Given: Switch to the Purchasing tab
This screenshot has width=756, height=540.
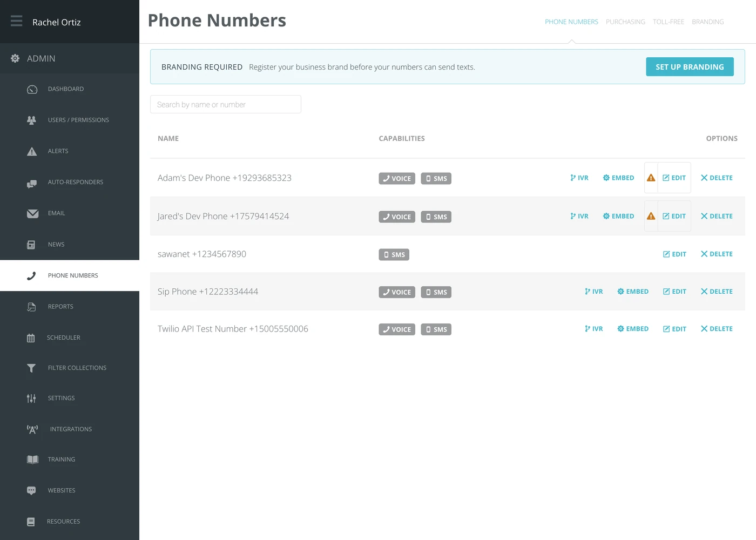Looking at the screenshot, I should tap(625, 22).
